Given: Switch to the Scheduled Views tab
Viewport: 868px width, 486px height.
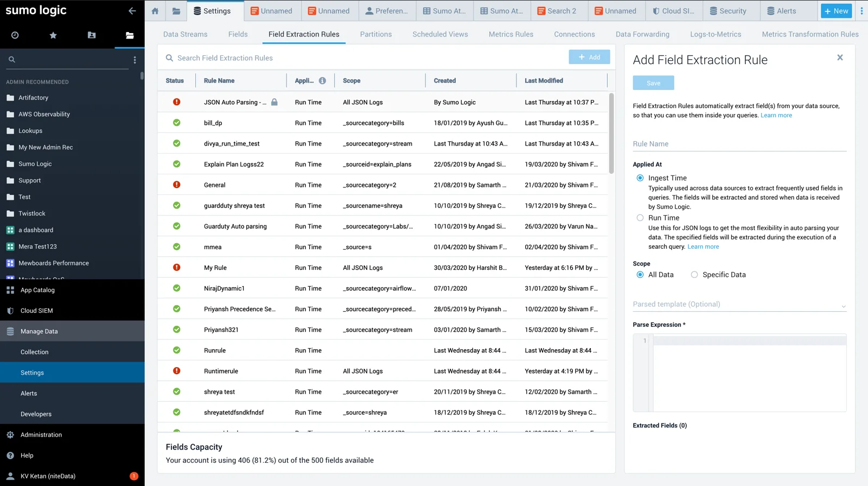Looking at the screenshot, I should point(440,34).
